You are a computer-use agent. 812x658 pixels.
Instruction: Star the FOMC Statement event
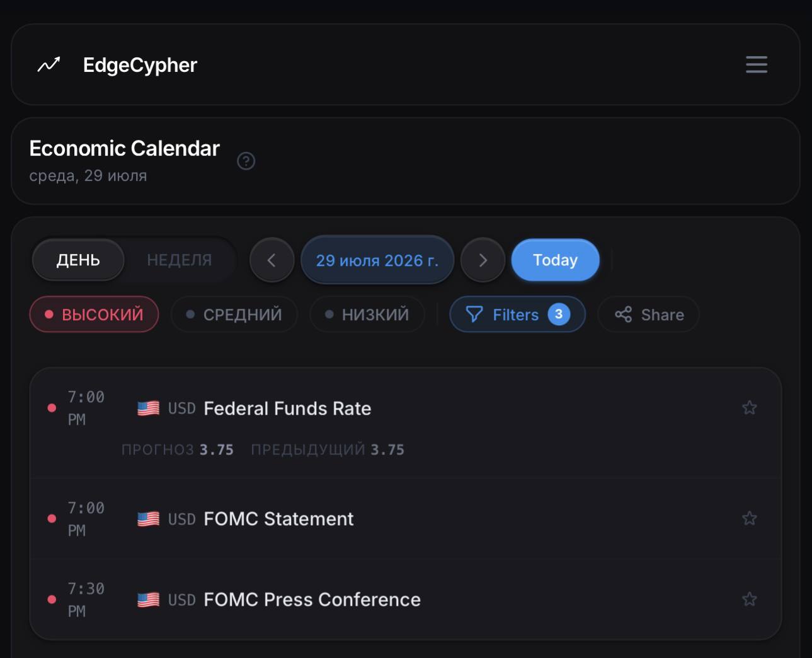pos(749,519)
